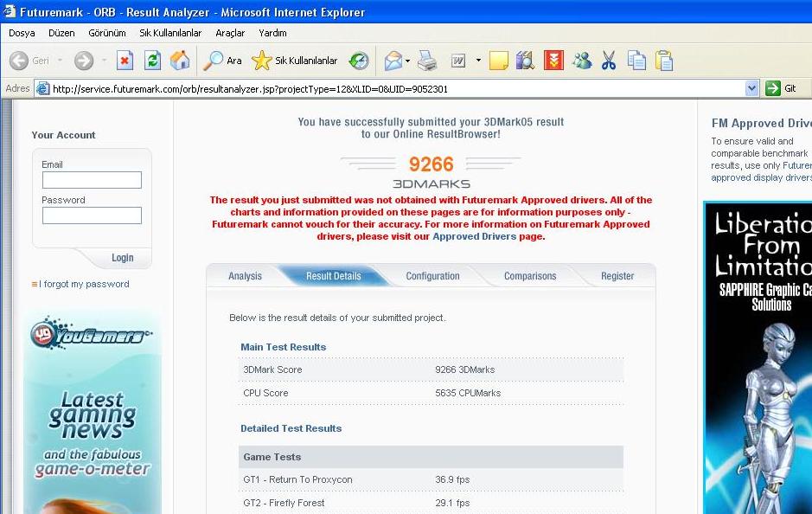
Task: Open the History clock icon
Action: 358,61
